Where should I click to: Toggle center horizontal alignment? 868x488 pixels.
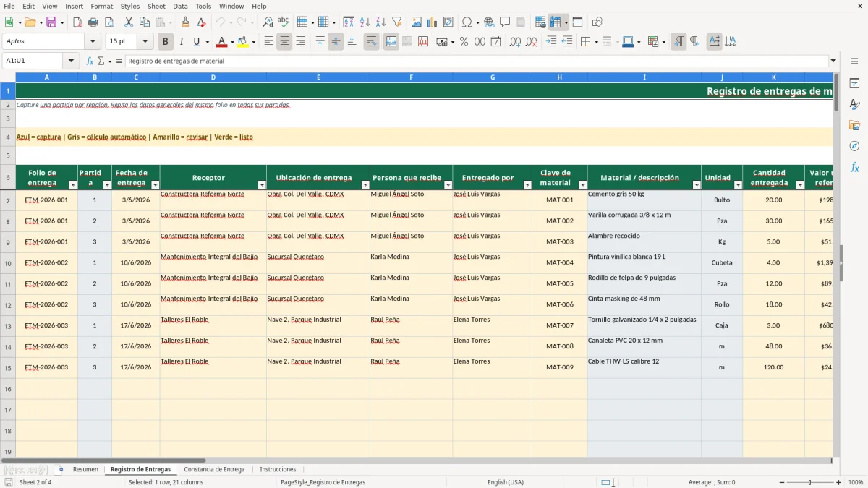pos(284,42)
